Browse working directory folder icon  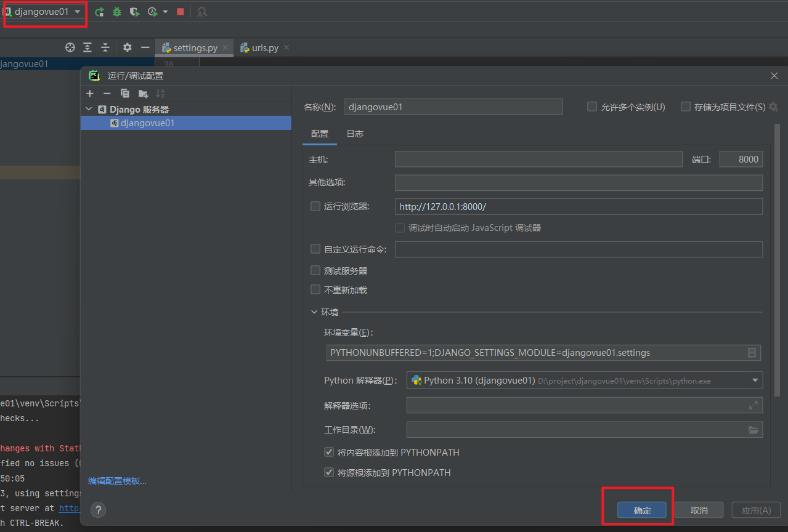point(753,430)
